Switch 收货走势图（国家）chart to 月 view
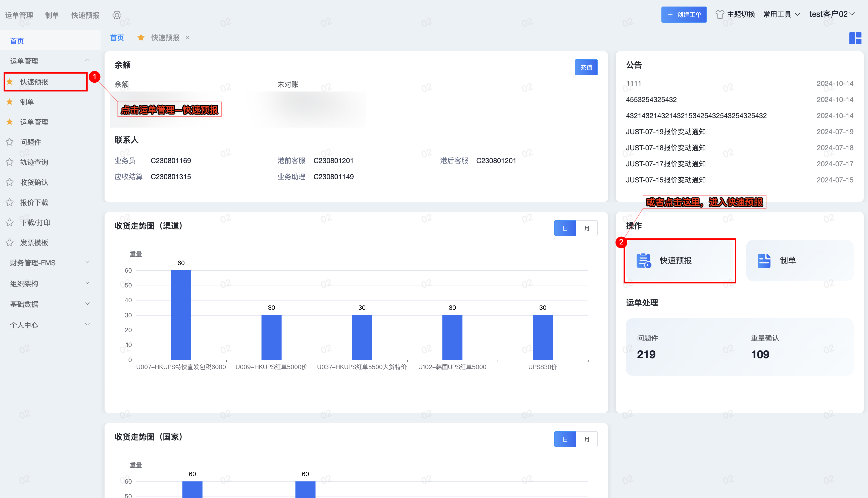 pyautogui.click(x=587, y=439)
